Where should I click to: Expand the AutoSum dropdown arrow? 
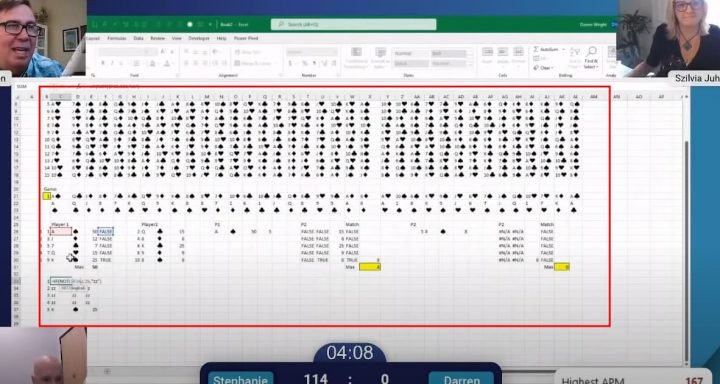pyautogui.click(x=563, y=50)
